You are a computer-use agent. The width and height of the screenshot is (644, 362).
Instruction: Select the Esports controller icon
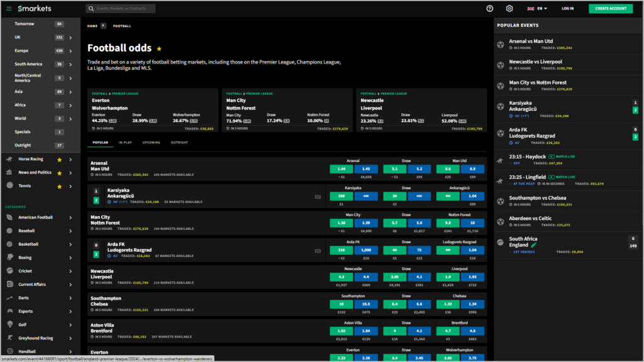coord(10,311)
